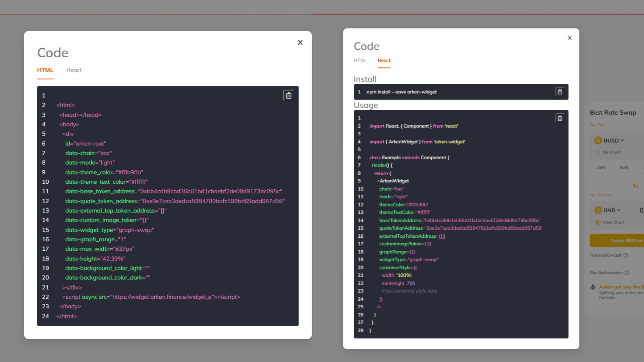Viewport: 644px width, 362px height.
Task: Switch to React tab in left dialog
Action: [74, 70]
